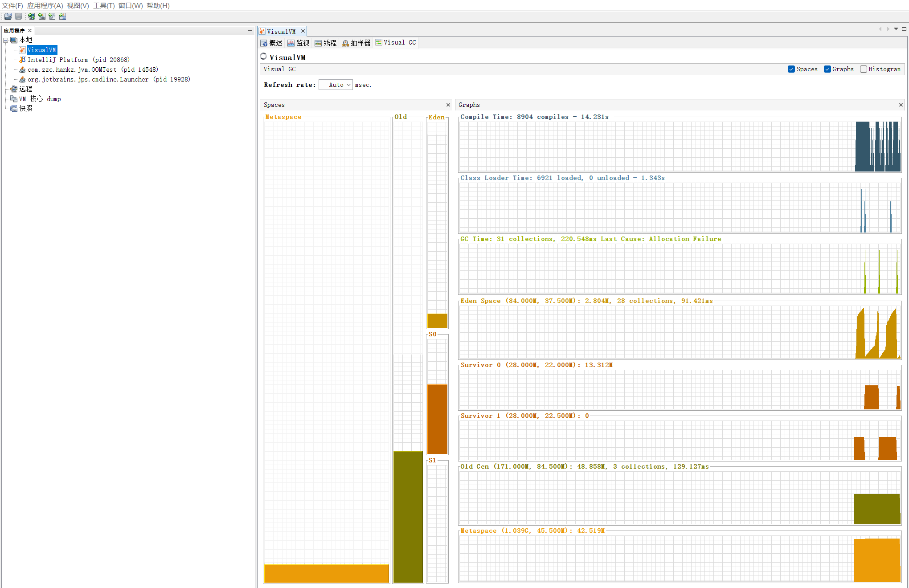Click the S0 survivor usage bar
This screenshot has height=588, width=909.
pos(438,419)
